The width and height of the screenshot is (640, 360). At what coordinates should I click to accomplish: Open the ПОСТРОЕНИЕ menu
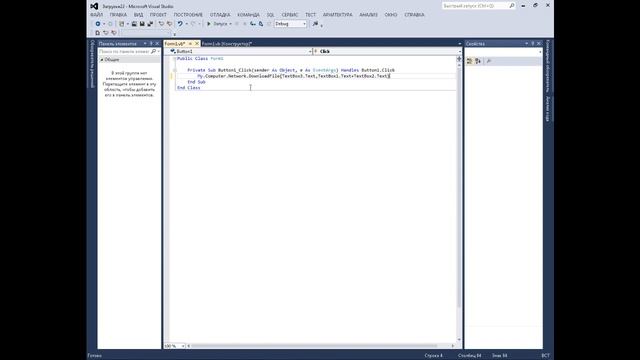point(188,15)
